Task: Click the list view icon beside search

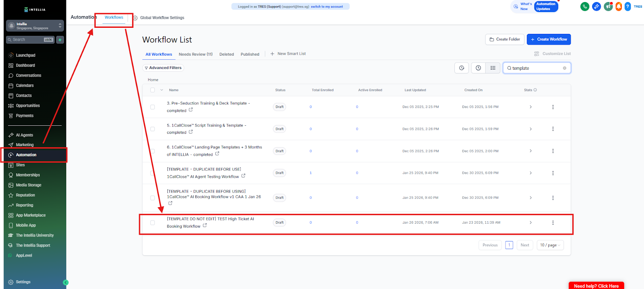Action: pos(493,68)
